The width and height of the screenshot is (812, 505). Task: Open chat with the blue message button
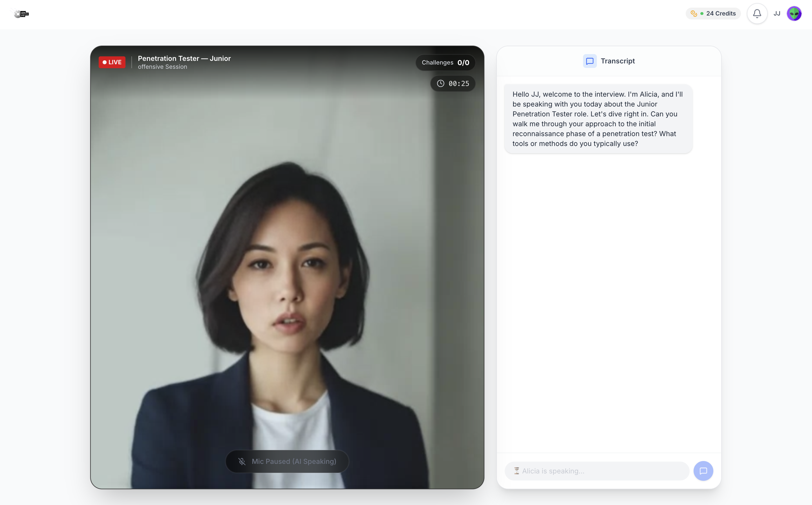[x=703, y=471]
